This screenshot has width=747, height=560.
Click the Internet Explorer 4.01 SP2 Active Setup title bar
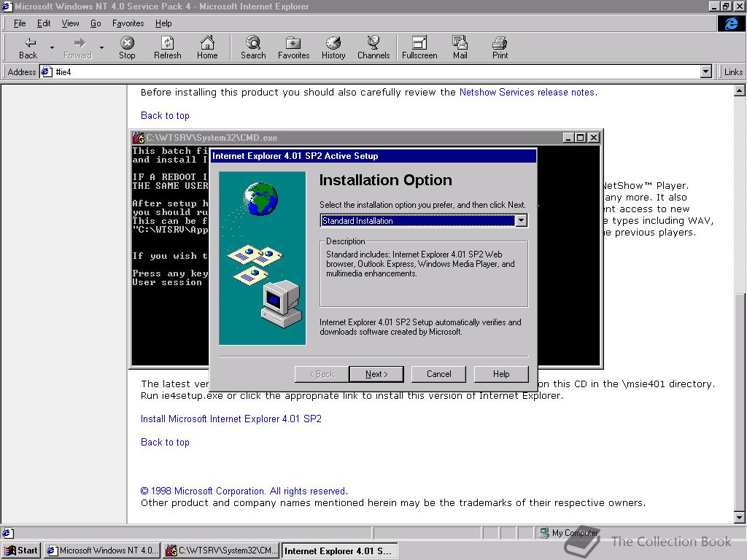click(373, 156)
